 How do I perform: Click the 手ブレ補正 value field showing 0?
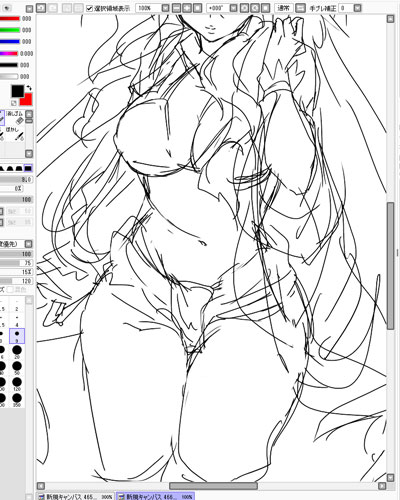(x=346, y=8)
